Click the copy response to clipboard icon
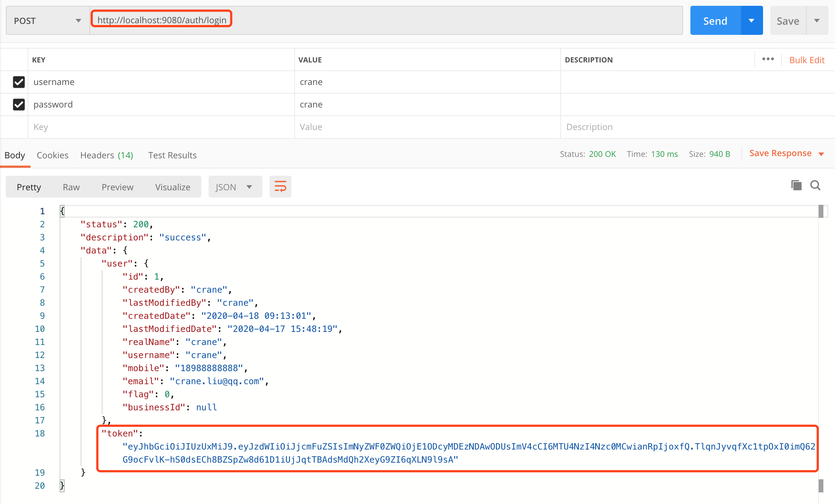The height and width of the screenshot is (504, 835). [x=796, y=186]
